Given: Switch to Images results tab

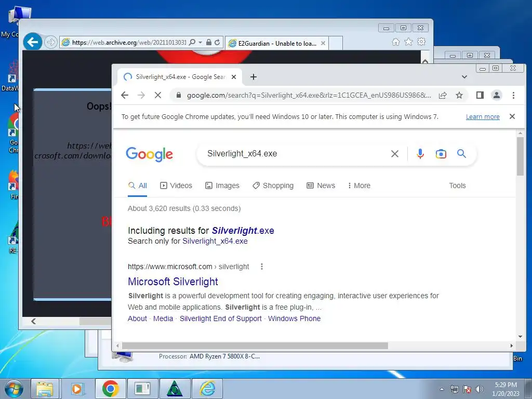Looking at the screenshot, I should click(x=222, y=185).
